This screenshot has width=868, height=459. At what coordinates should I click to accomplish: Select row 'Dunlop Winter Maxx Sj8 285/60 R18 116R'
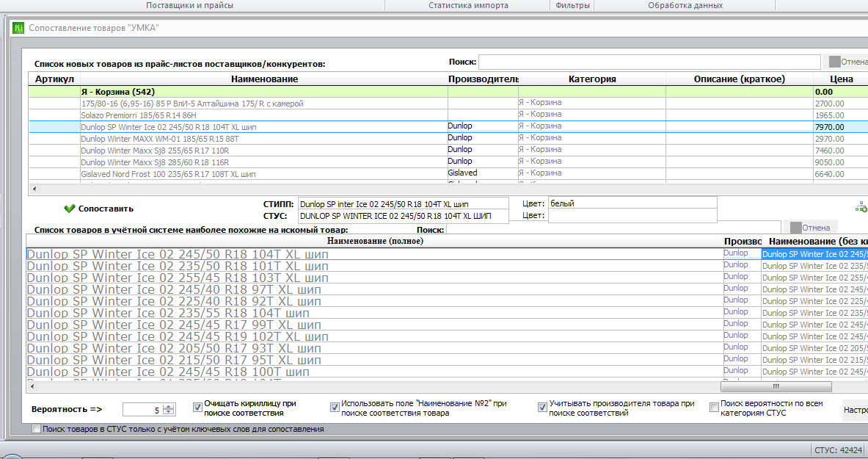pyautogui.click(x=448, y=162)
